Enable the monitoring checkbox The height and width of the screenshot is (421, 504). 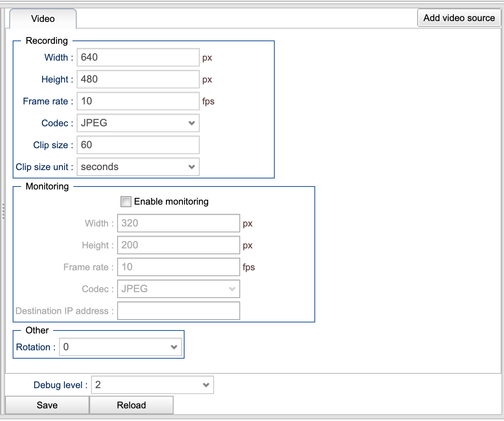(x=126, y=202)
